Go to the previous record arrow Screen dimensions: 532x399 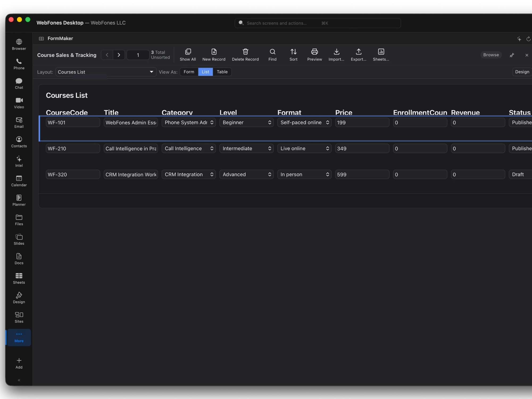coord(107,55)
